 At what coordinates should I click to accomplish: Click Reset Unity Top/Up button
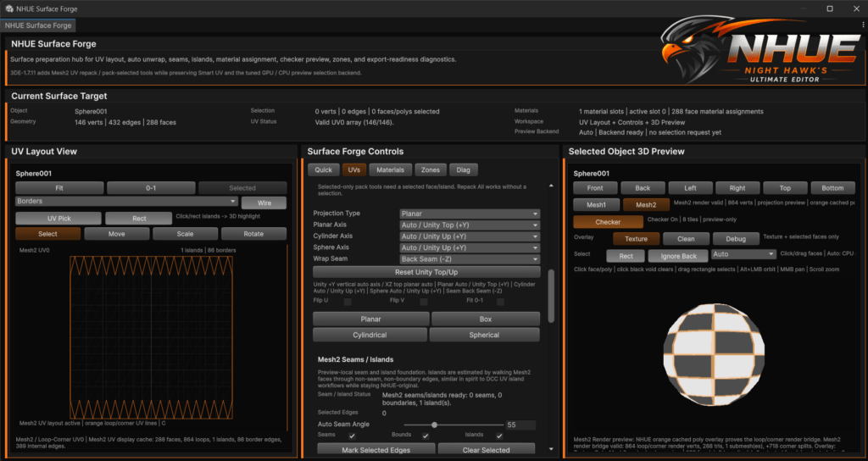(426, 272)
